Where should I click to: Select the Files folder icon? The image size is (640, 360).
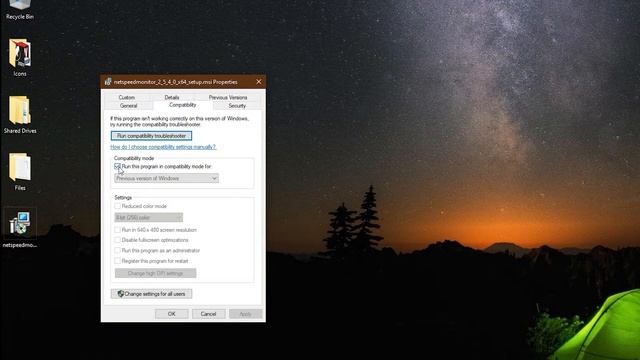click(20, 172)
